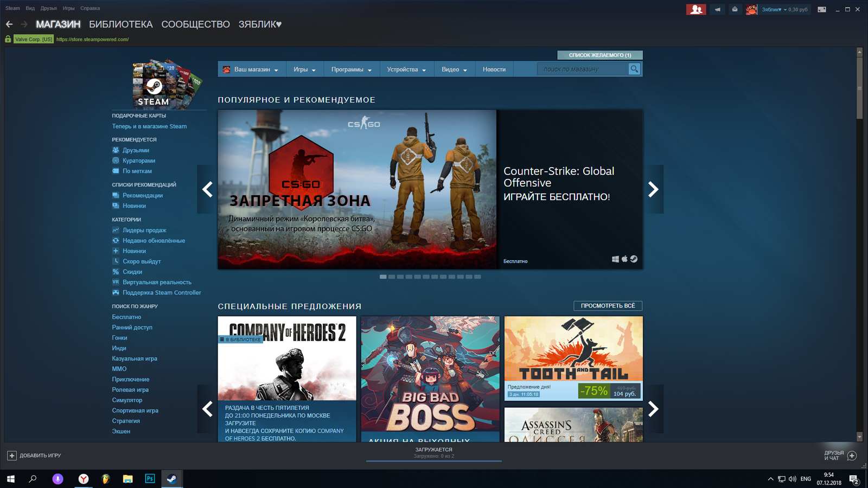Open the Company of Heroes 2 offer

[x=287, y=378]
